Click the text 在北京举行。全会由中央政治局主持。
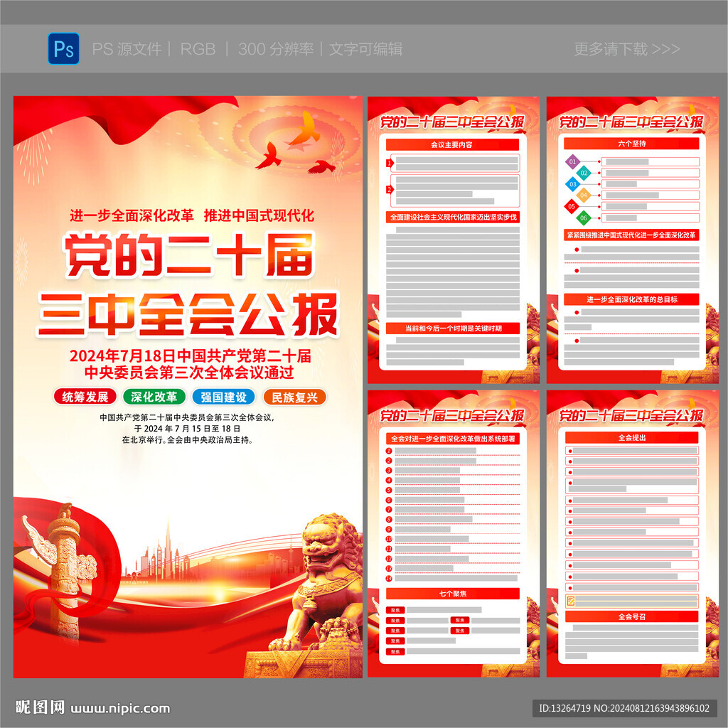728x728 pixels. click(188, 439)
